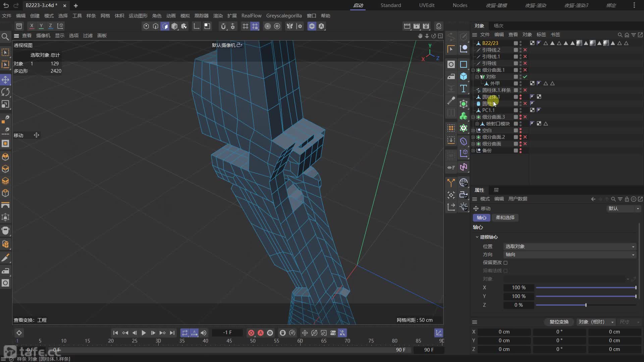The image size is (644, 362).
Task: Click the Play forward button
Action: (144, 333)
